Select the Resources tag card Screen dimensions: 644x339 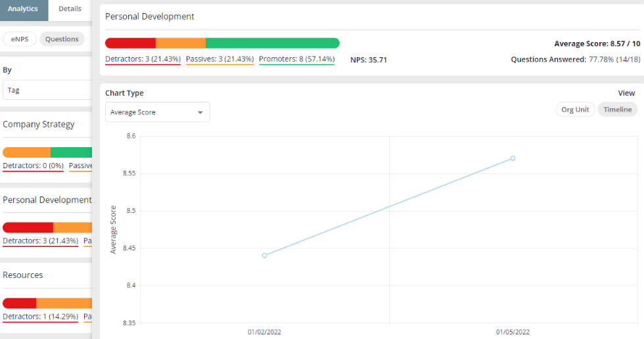click(23, 275)
